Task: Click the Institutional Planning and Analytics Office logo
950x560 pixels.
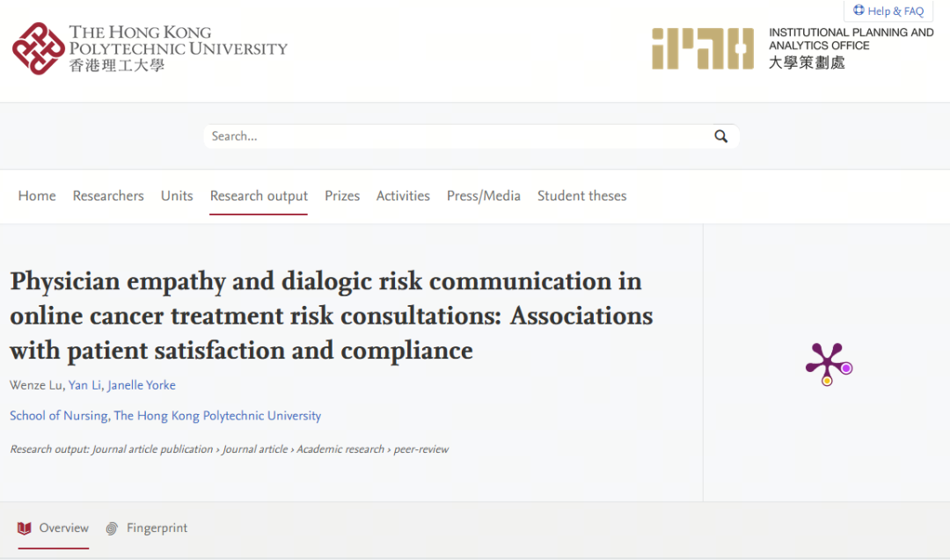Action: (x=793, y=48)
